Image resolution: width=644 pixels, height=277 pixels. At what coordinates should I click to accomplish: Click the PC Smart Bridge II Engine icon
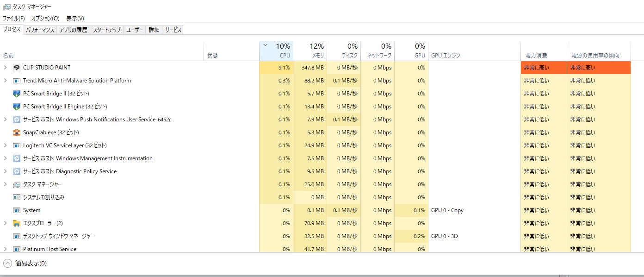pos(17,107)
